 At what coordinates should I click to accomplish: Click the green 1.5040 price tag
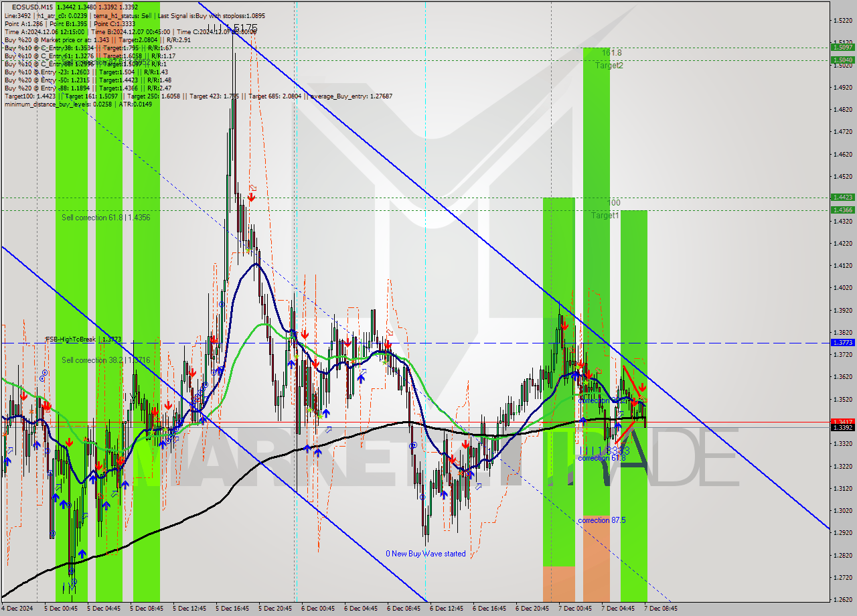pos(842,60)
